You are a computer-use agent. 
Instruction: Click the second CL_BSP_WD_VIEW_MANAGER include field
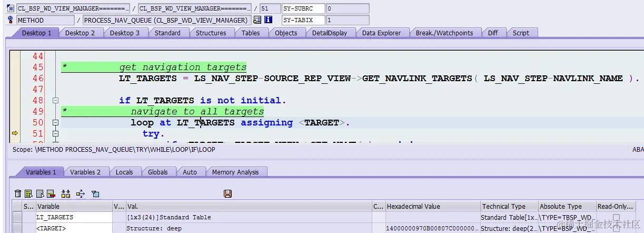click(195, 8)
